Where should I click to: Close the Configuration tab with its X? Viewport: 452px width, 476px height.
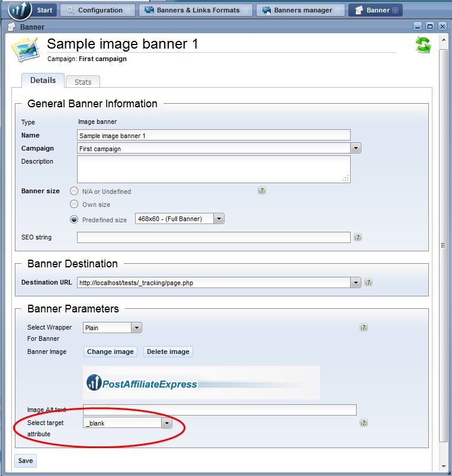tap(129, 10)
